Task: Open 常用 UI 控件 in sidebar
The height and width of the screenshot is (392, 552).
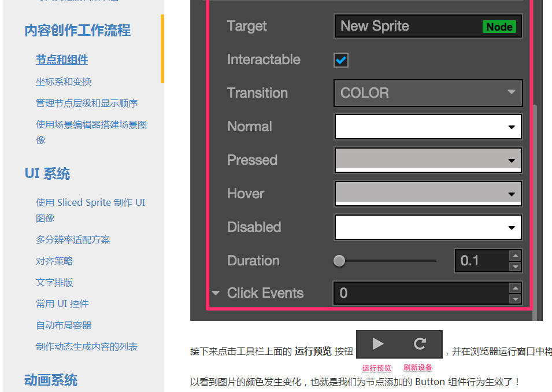Action: (x=62, y=304)
